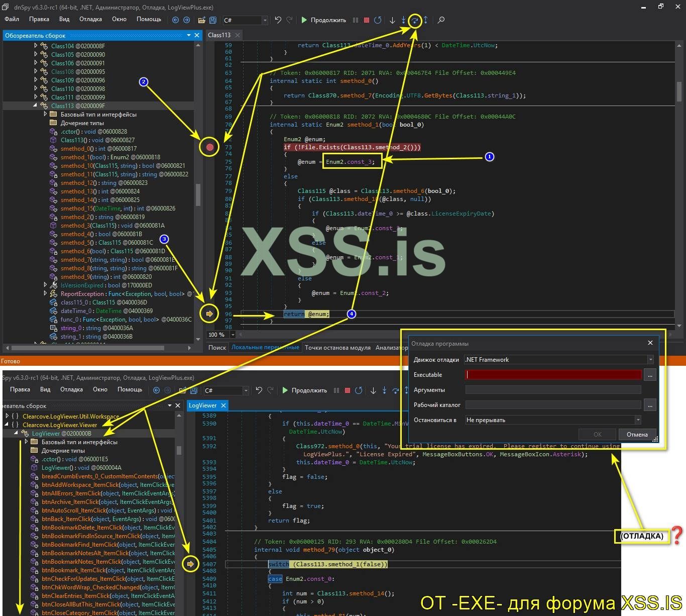Screen dimensions: 686x616
Task: Open Помощь menu in upper dnSpy window
Action: click(149, 19)
